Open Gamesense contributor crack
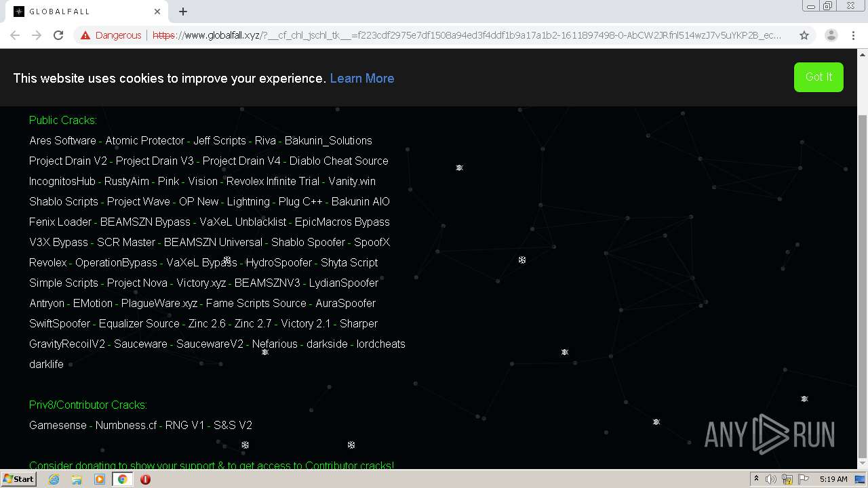This screenshot has width=868, height=488. (58, 425)
